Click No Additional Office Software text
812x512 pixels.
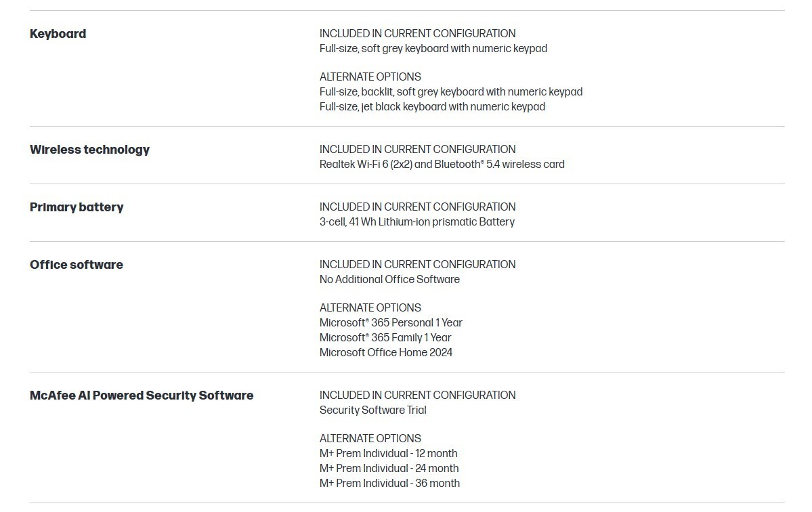coord(389,280)
